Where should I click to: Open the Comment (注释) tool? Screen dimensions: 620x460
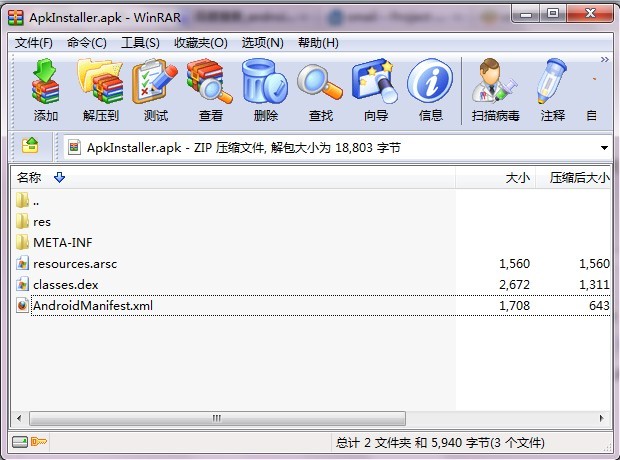click(552, 81)
